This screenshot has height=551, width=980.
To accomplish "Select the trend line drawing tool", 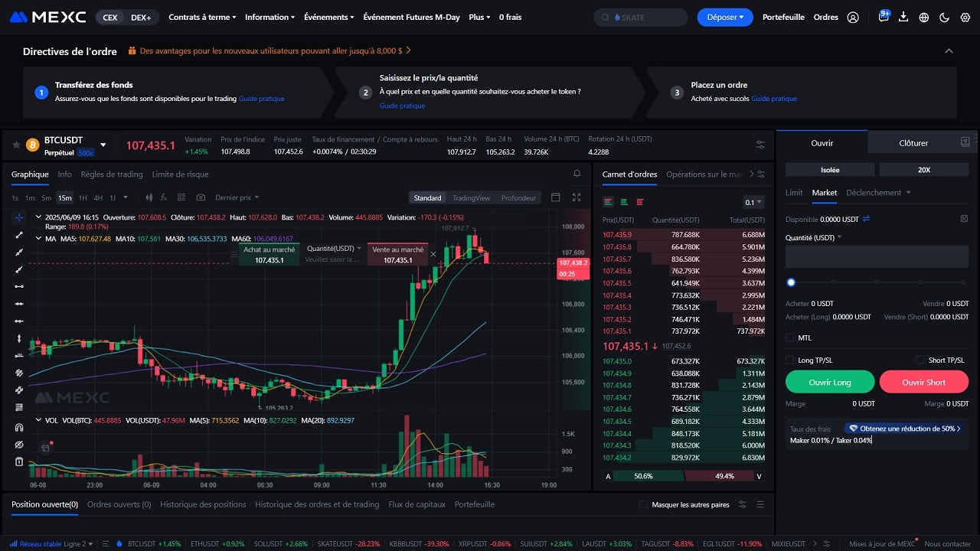I will coord(19,235).
